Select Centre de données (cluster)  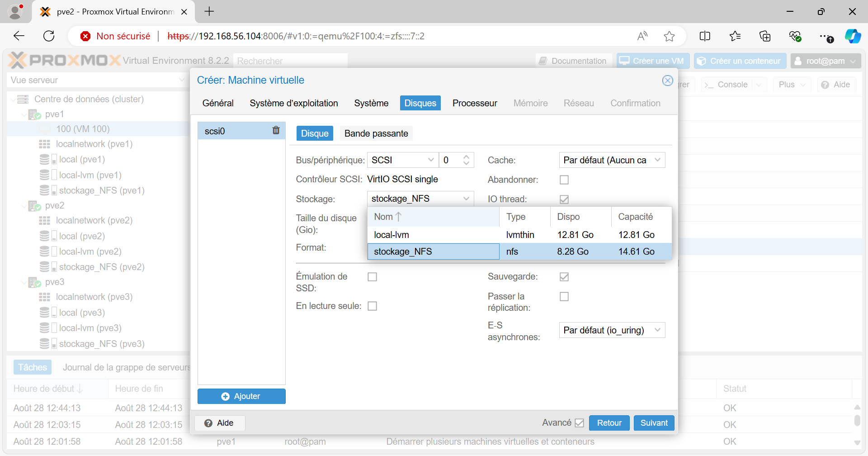pos(89,99)
